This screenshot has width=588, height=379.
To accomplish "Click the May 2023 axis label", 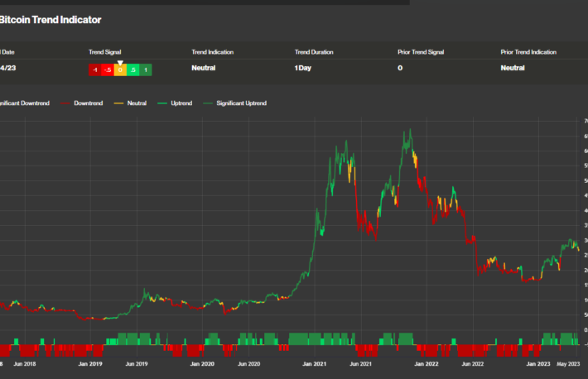I will 568,363.
